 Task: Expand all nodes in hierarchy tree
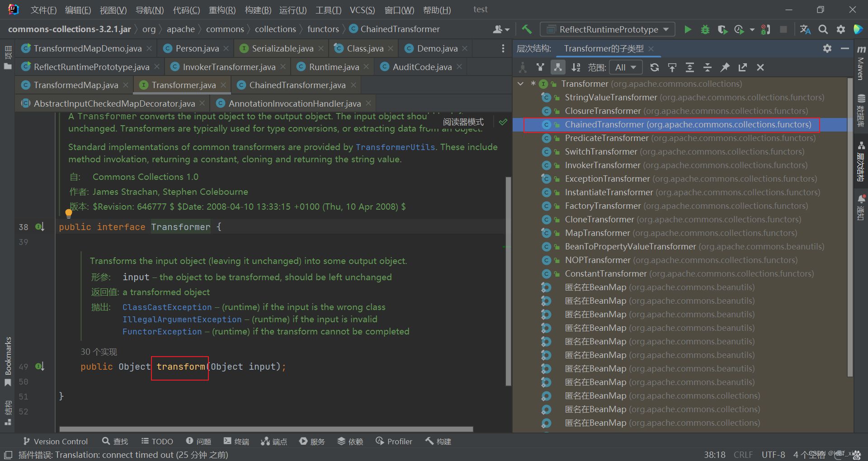coord(690,67)
